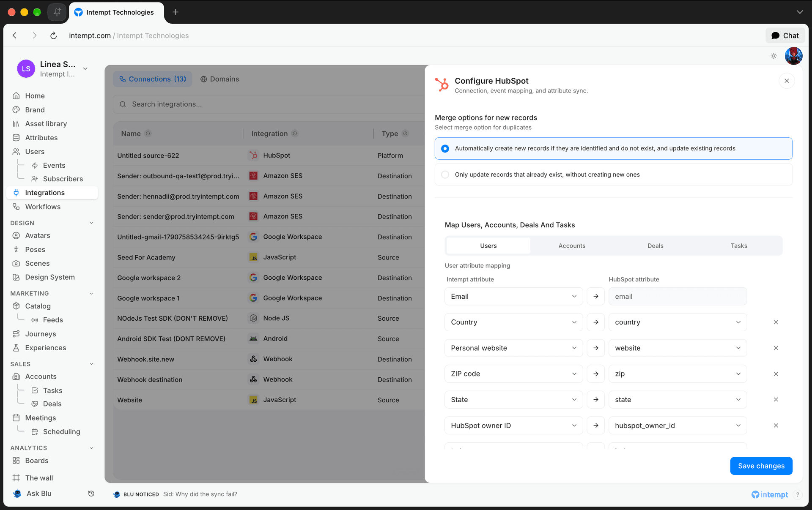This screenshot has width=812, height=510.
Task: Close the Configure HubSpot panel
Action: 787,81
